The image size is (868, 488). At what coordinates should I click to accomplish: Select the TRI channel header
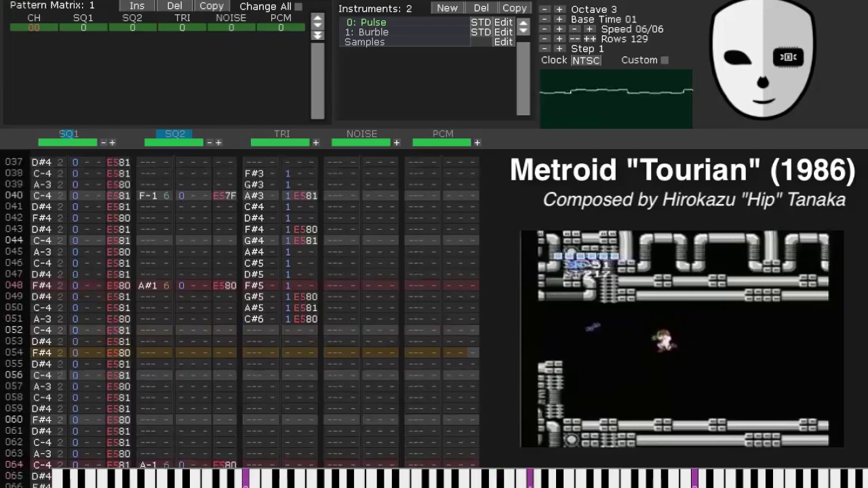(281, 134)
